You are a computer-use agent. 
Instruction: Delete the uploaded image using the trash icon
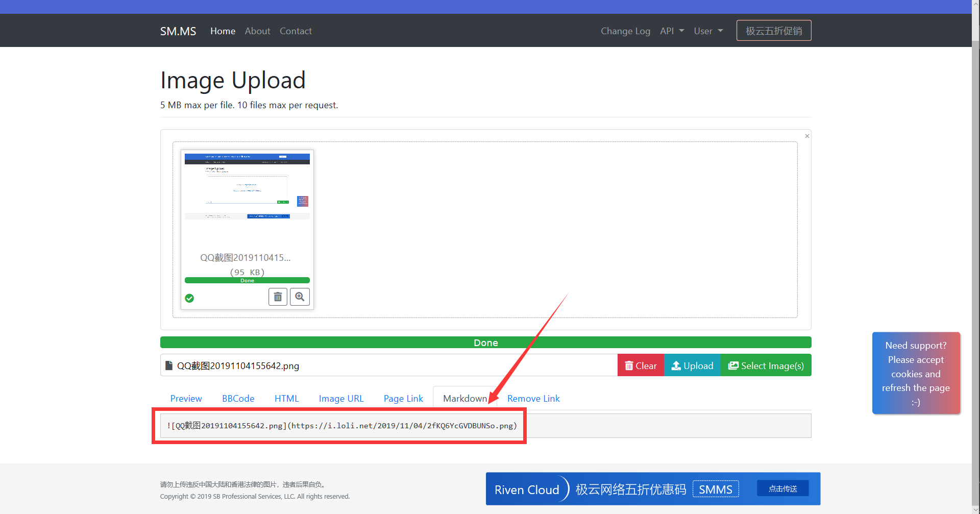[x=278, y=297]
